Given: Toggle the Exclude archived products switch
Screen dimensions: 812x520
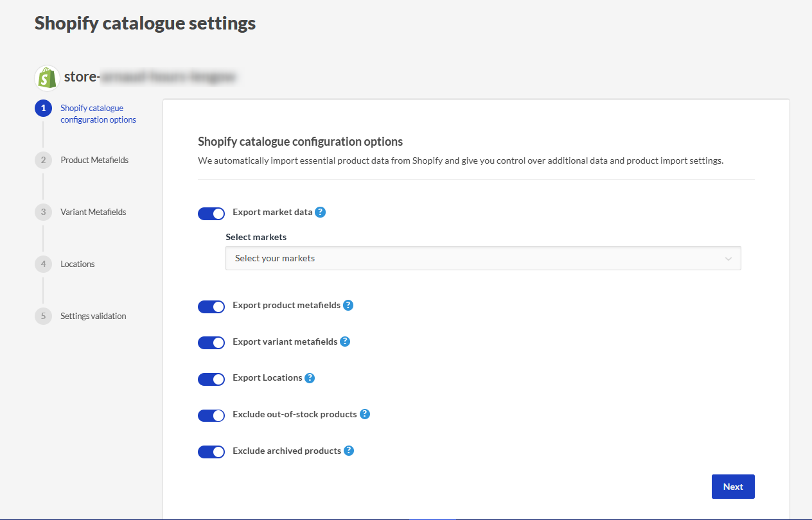Looking at the screenshot, I should pos(211,452).
